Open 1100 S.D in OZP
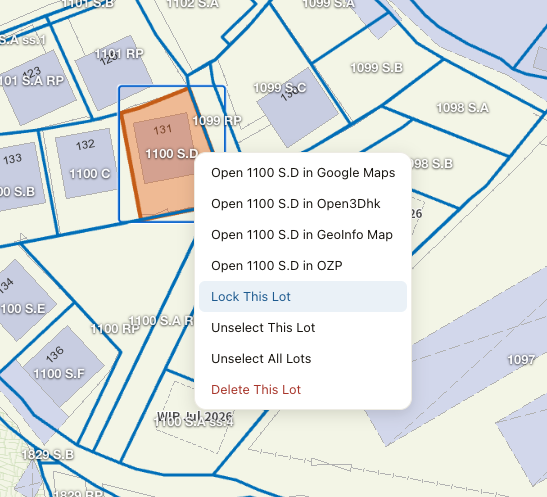The height and width of the screenshot is (497, 547). (x=303, y=266)
